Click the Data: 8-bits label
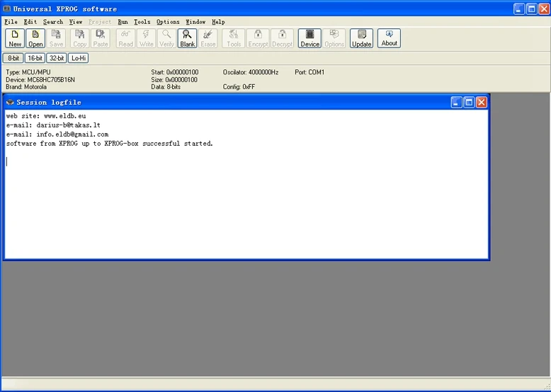 click(x=166, y=87)
